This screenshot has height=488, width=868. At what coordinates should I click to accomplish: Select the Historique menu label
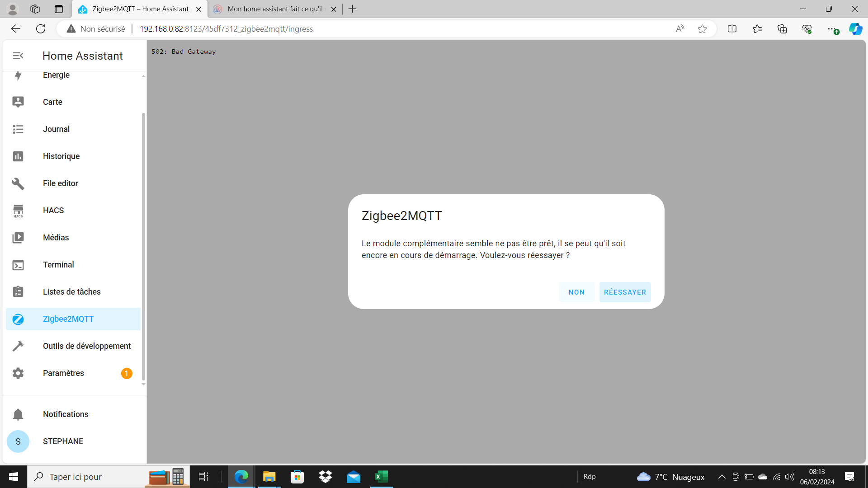coord(61,156)
